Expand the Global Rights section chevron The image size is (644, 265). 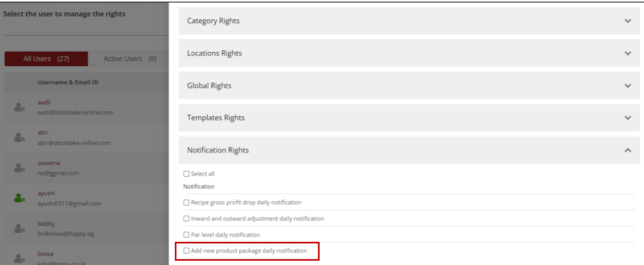(627, 86)
